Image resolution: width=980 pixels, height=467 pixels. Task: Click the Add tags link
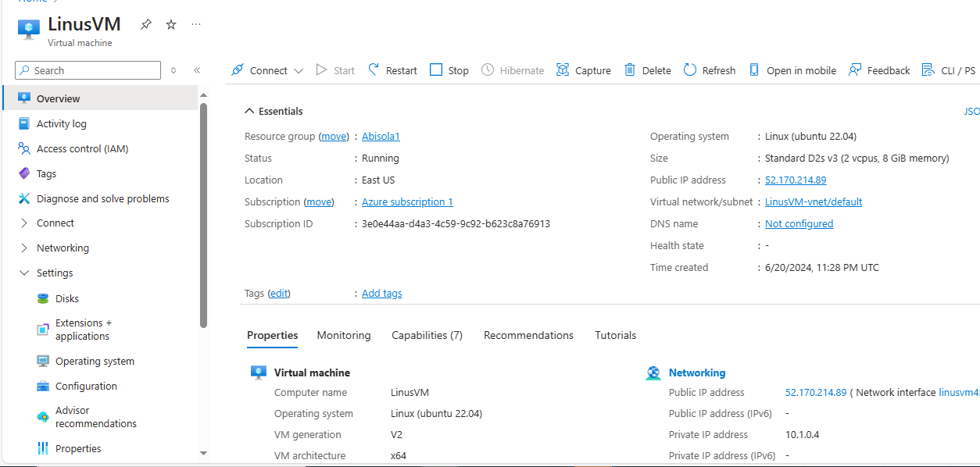[x=381, y=294]
